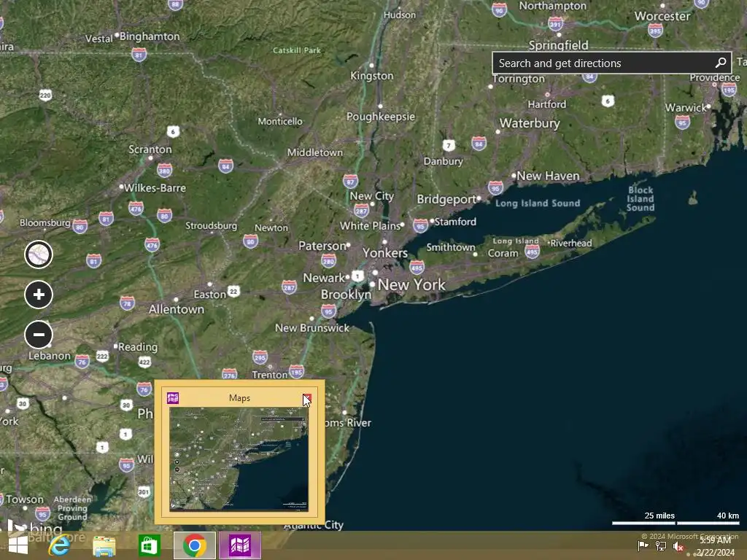Click the New Haven label
This screenshot has height=560, width=747.
tap(549, 176)
